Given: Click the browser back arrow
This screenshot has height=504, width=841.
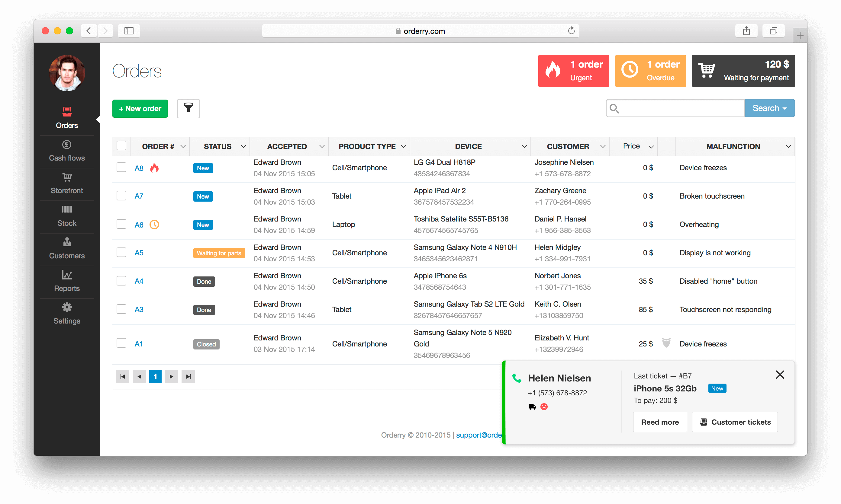Looking at the screenshot, I should point(89,31).
